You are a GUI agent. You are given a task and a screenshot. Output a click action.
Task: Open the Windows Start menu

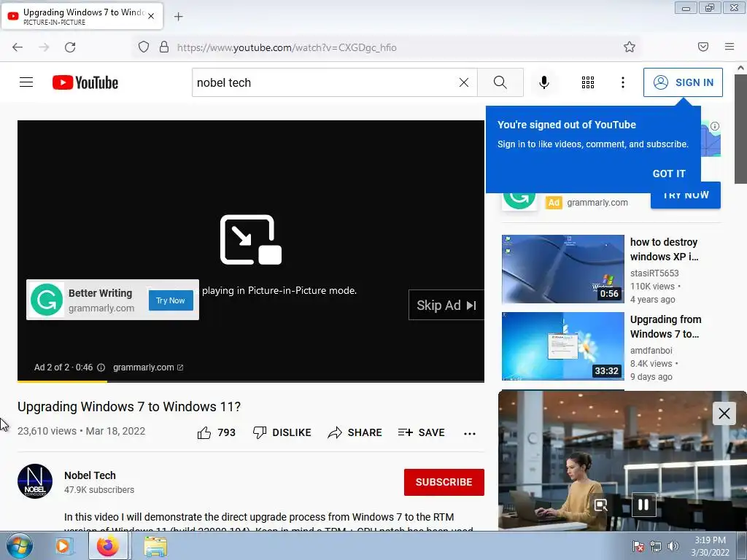(20, 545)
